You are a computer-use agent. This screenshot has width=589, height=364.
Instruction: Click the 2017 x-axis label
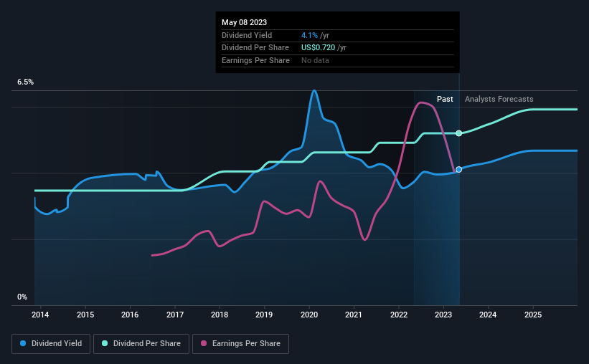pos(175,315)
